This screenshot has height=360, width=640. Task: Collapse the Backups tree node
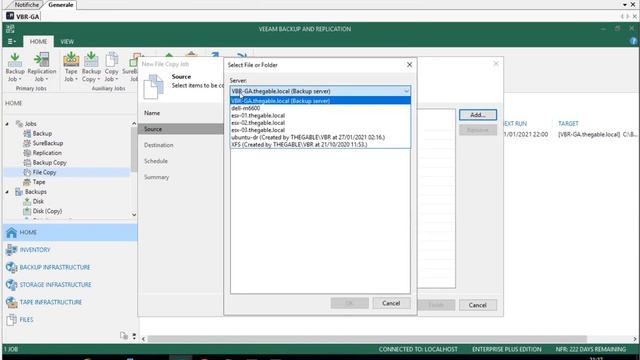(7, 192)
